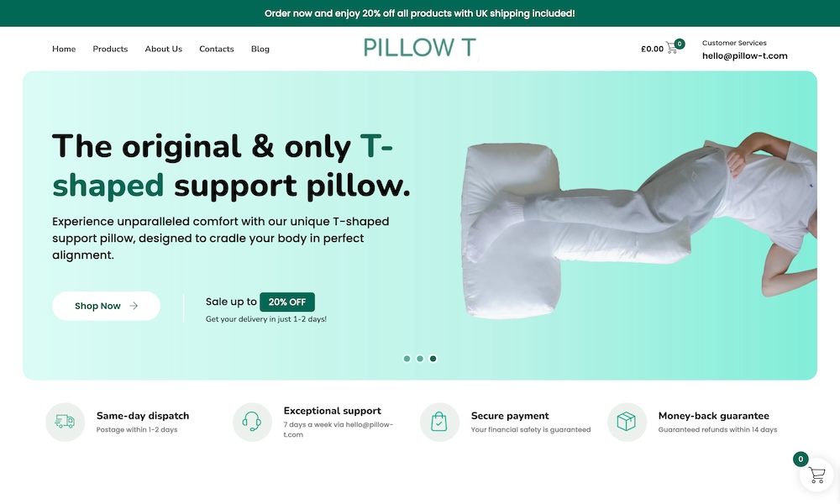
Task: Select the third carousel slide dot
Action: [433, 359]
